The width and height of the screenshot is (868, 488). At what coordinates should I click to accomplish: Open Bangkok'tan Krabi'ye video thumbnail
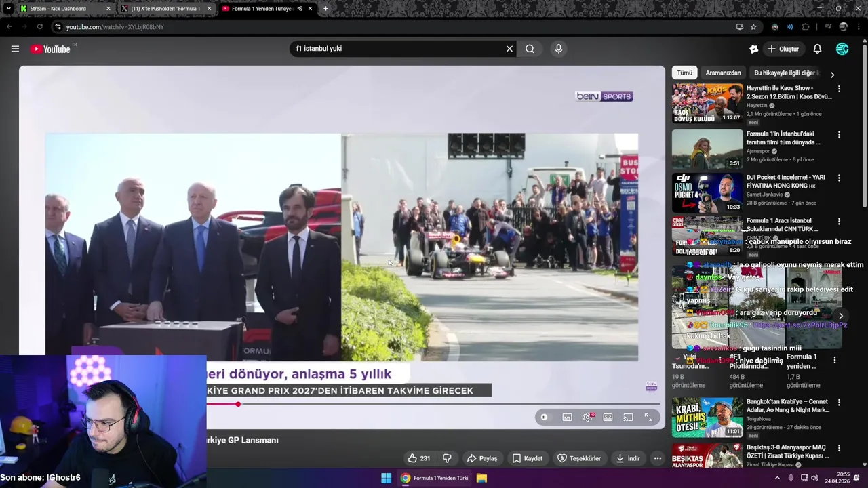[707, 418]
